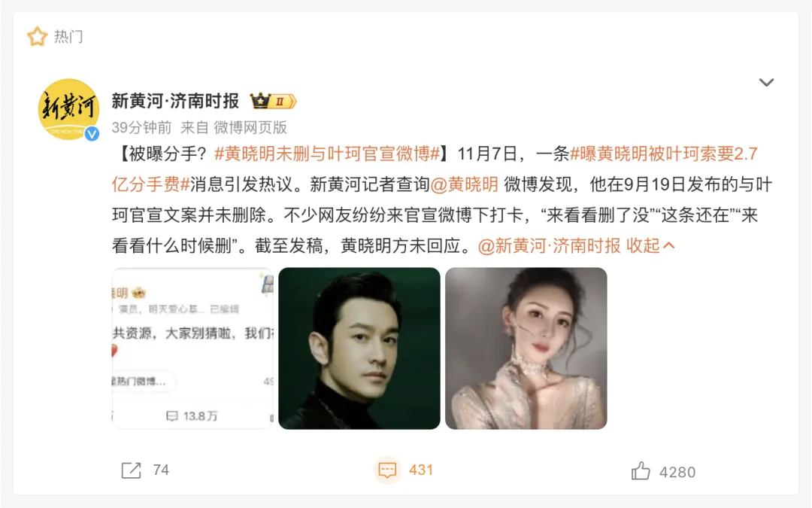Click the 431 comment count
The height and width of the screenshot is (508, 812).
(421, 470)
